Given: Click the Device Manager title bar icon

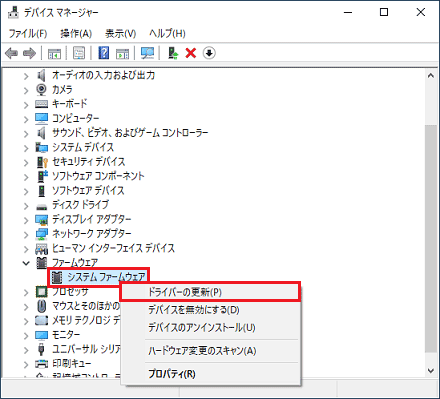Looking at the screenshot, I should (13, 12).
